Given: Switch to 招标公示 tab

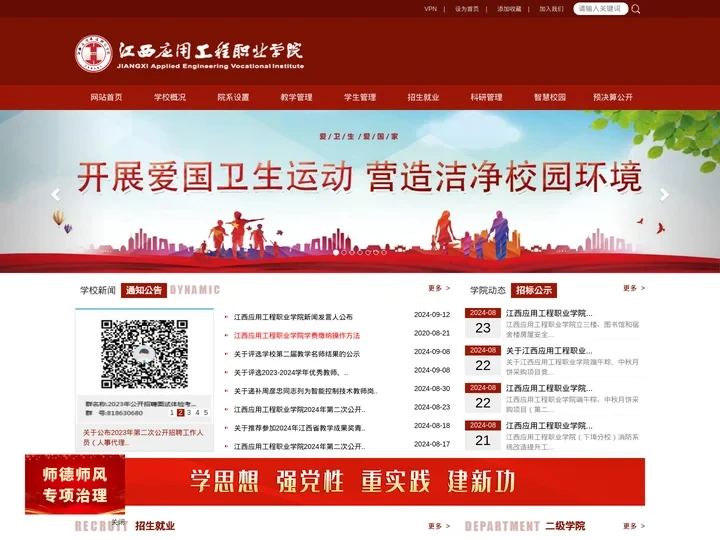Looking at the screenshot, I should (534, 290).
